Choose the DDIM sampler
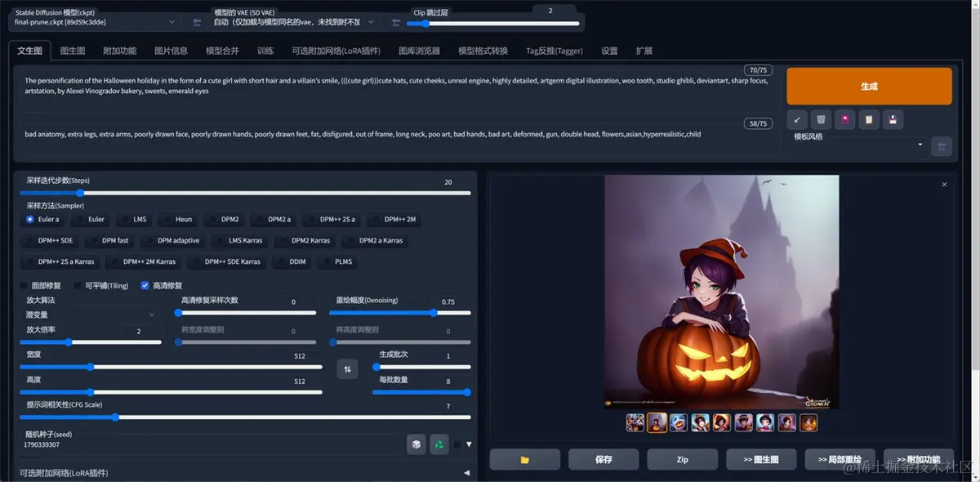 292,261
